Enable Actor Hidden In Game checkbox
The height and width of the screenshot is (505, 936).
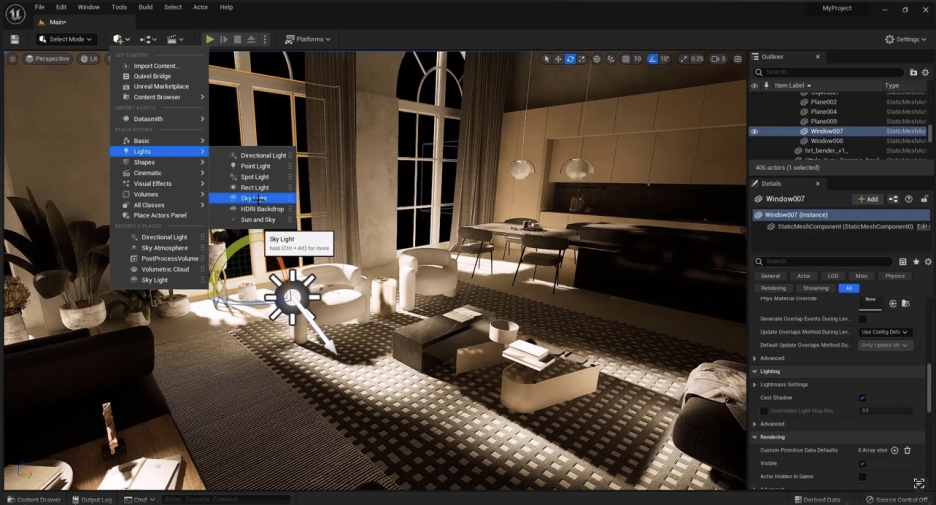[862, 476]
